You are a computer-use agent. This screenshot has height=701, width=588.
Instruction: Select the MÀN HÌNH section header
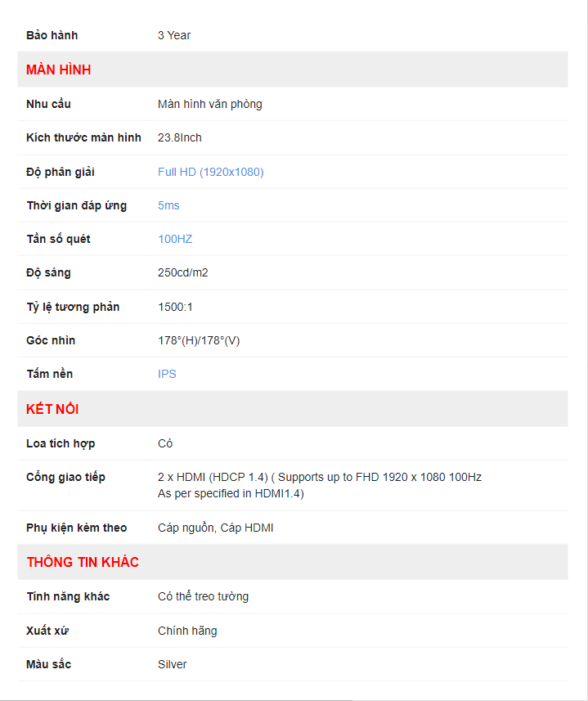pos(59,70)
